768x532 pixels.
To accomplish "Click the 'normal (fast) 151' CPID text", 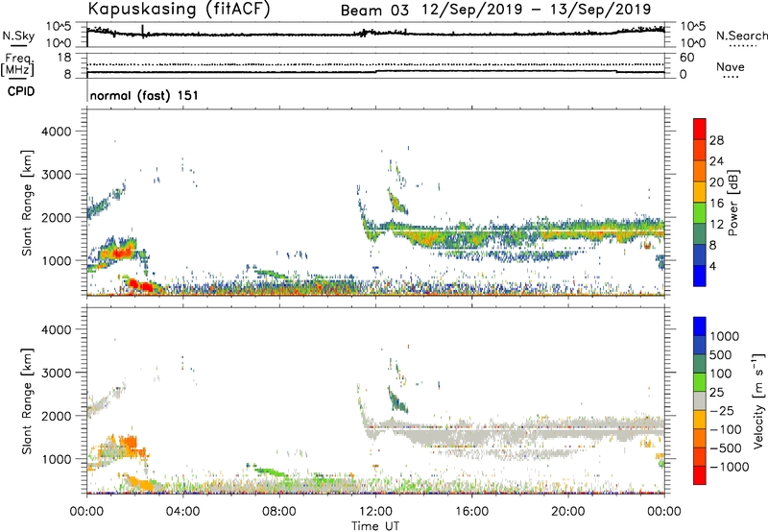I will 144,95.
